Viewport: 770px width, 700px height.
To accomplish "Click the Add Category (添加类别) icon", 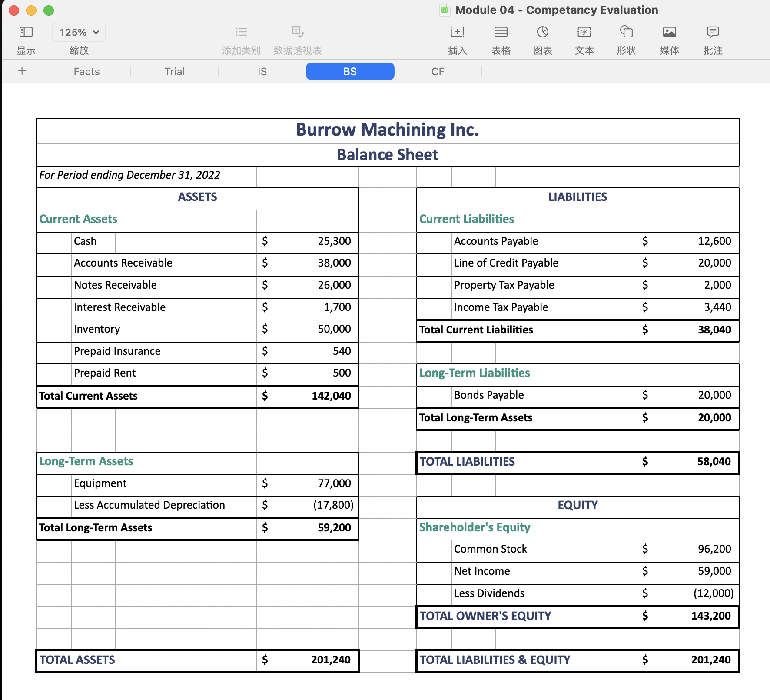I will (241, 32).
